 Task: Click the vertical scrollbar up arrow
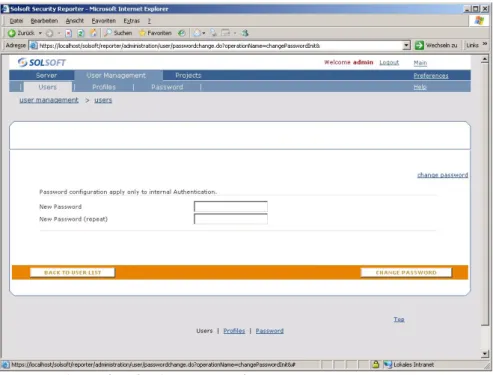(x=485, y=59)
